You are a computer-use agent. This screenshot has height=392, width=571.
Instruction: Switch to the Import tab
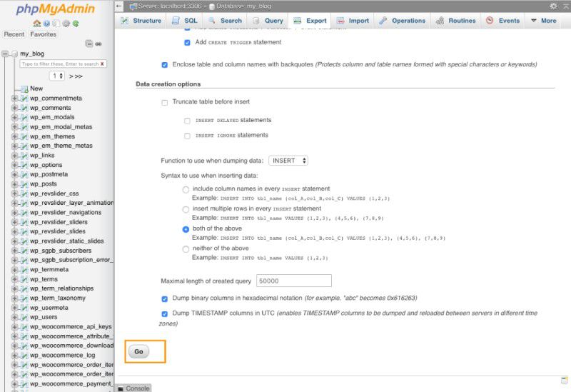pyautogui.click(x=353, y=21)
